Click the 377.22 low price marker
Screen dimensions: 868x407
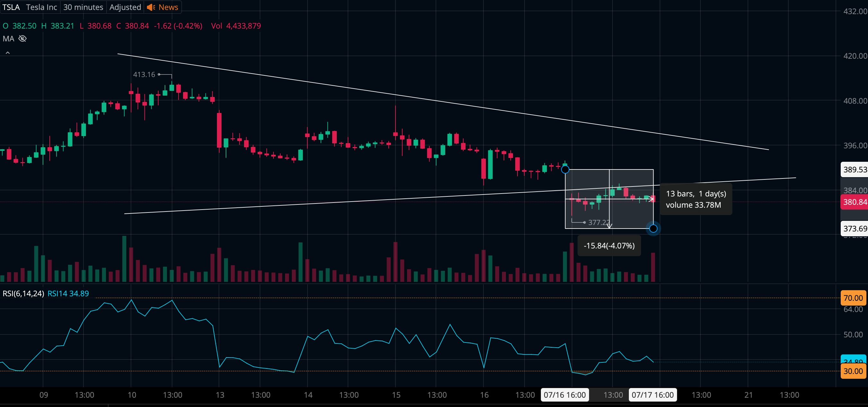coord(599,222)
